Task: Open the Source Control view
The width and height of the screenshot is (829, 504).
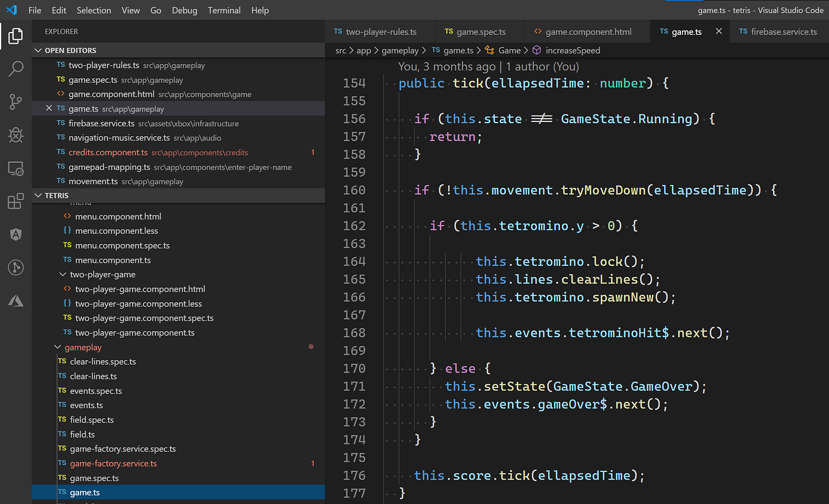Action: tap(15, 102)
